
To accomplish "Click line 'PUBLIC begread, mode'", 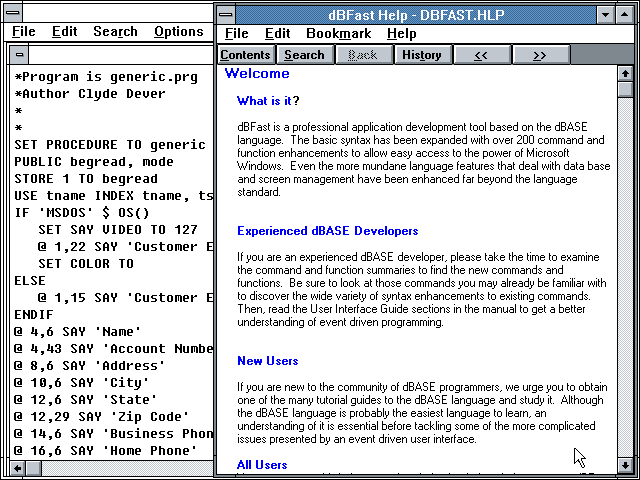I will (94, 162).
